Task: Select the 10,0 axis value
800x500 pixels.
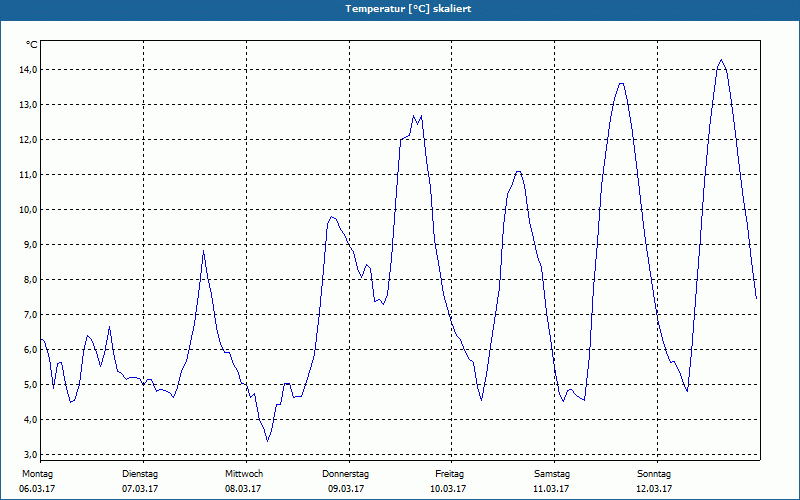Action: [x=28, y=210]
